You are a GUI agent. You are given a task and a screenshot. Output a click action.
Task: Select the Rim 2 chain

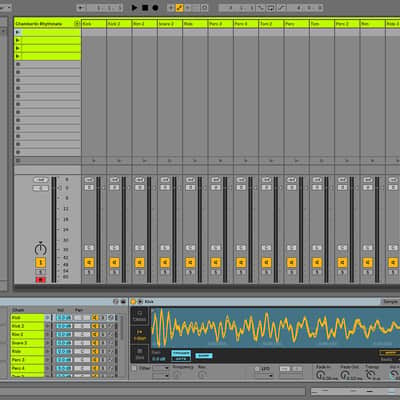27,334
